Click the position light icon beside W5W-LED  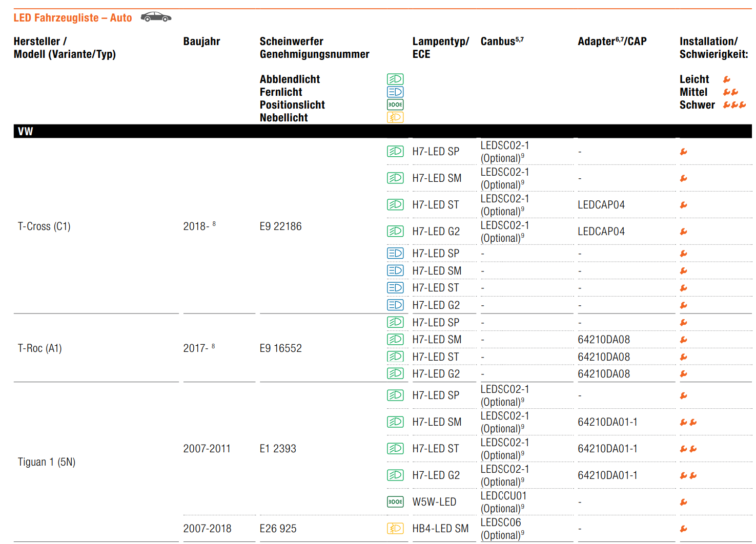tap(395, 501)
